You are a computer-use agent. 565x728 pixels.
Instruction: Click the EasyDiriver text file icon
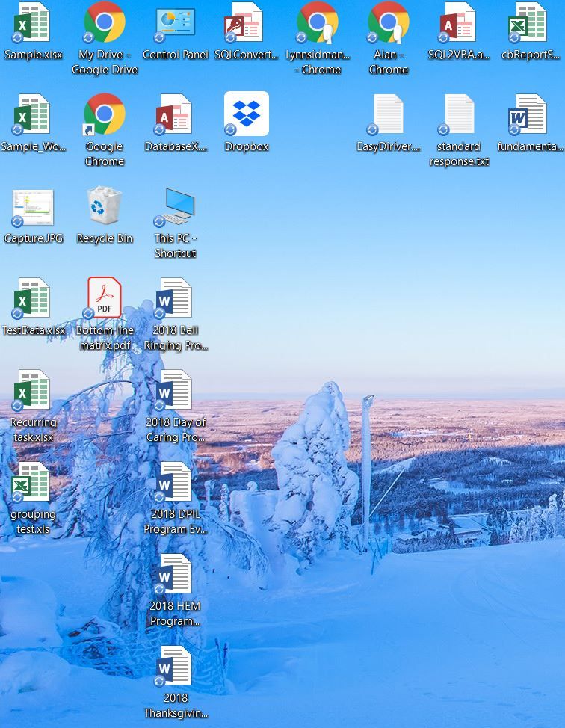389,114
